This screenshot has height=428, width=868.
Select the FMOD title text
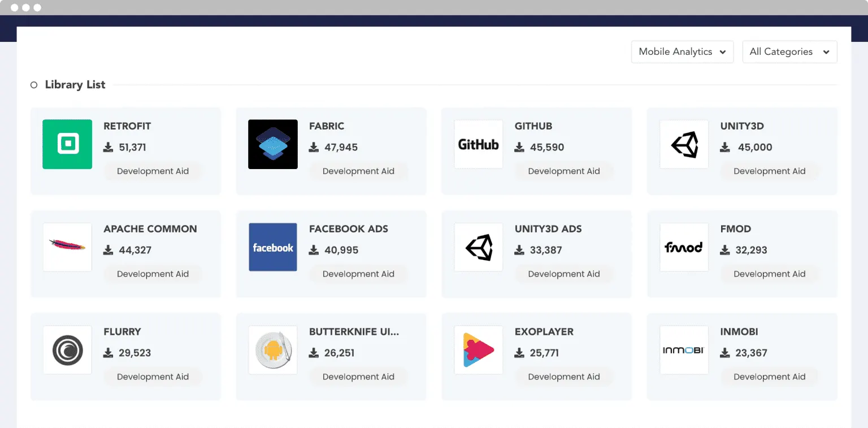(736, 229)
